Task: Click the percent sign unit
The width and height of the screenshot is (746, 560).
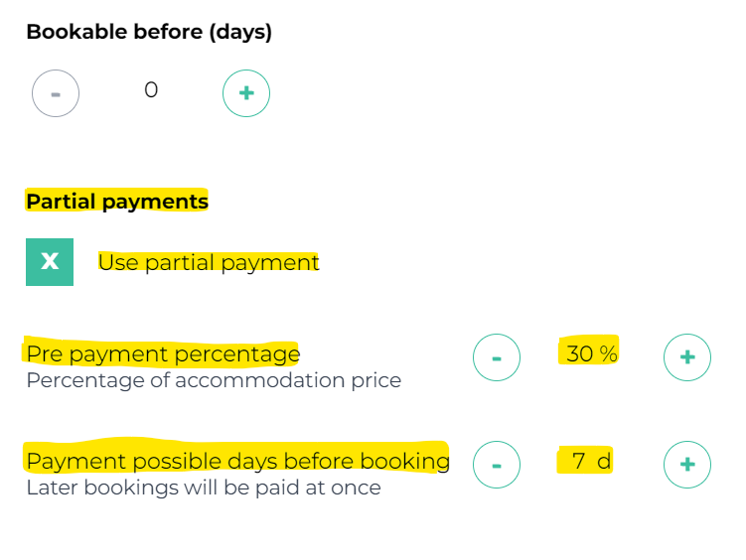Action: 608,353
